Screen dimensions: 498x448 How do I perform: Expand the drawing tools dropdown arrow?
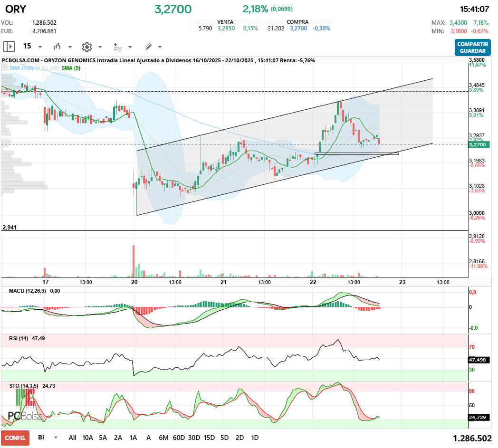(160, 47)
